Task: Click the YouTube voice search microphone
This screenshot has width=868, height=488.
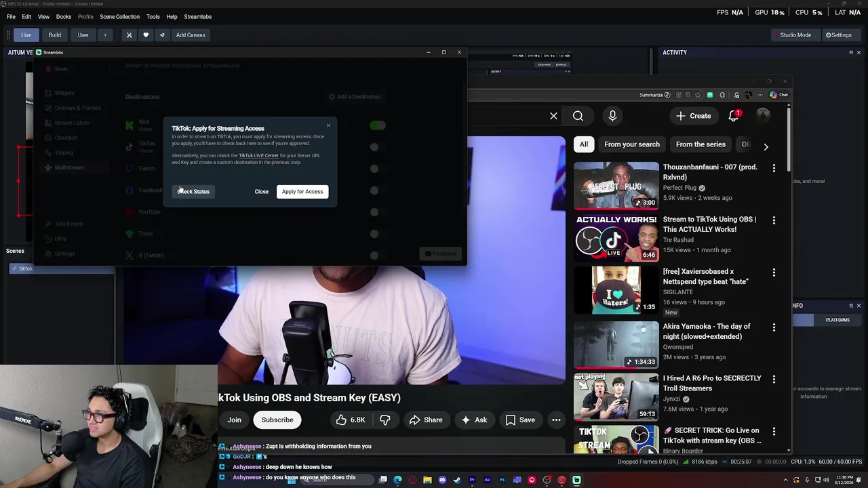Action: coord(612,116)
